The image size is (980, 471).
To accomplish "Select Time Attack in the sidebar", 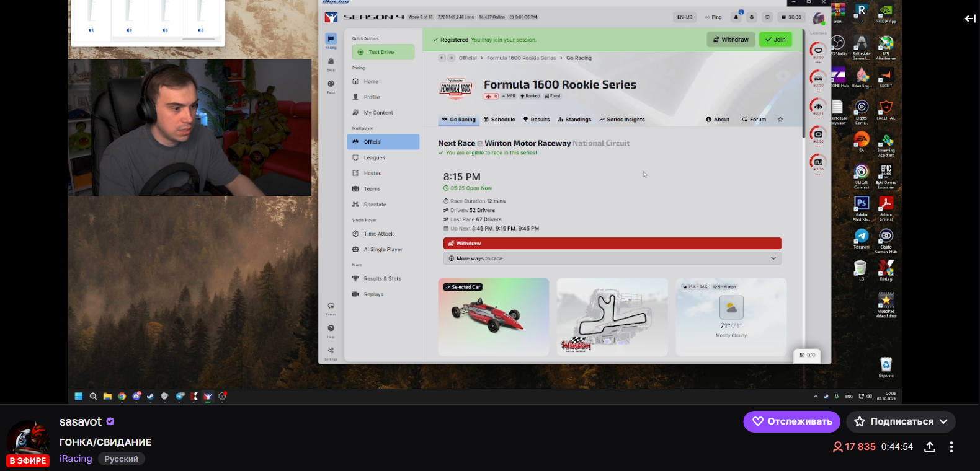I will point(383,234).
